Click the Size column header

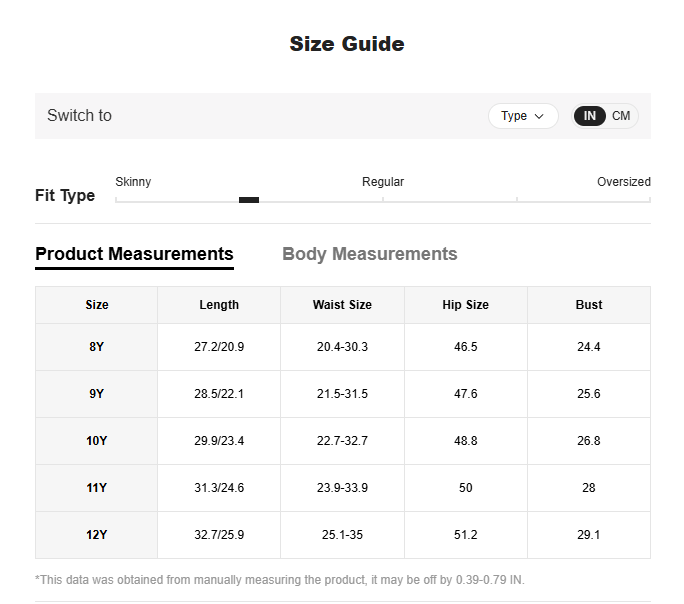point(97,305)
